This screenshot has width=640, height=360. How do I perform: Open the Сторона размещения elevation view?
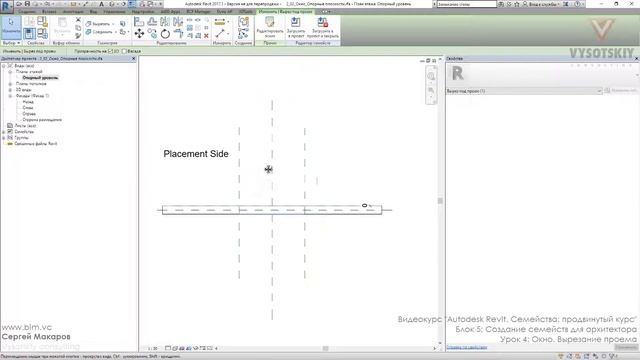(42, 120)
